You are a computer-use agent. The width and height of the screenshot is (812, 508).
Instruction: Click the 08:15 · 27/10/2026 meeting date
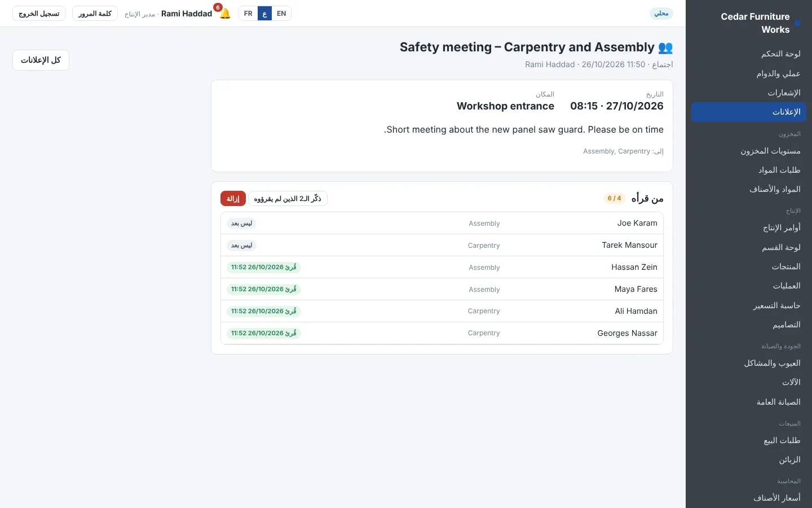617,106
